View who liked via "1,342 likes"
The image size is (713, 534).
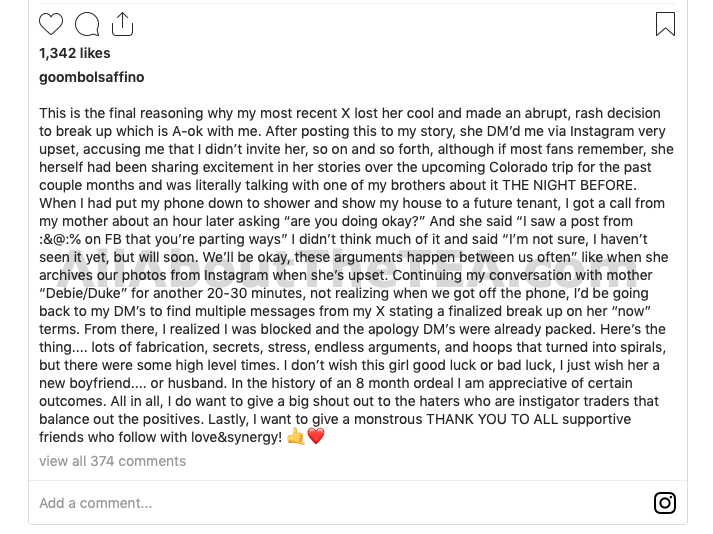(75, 53)
